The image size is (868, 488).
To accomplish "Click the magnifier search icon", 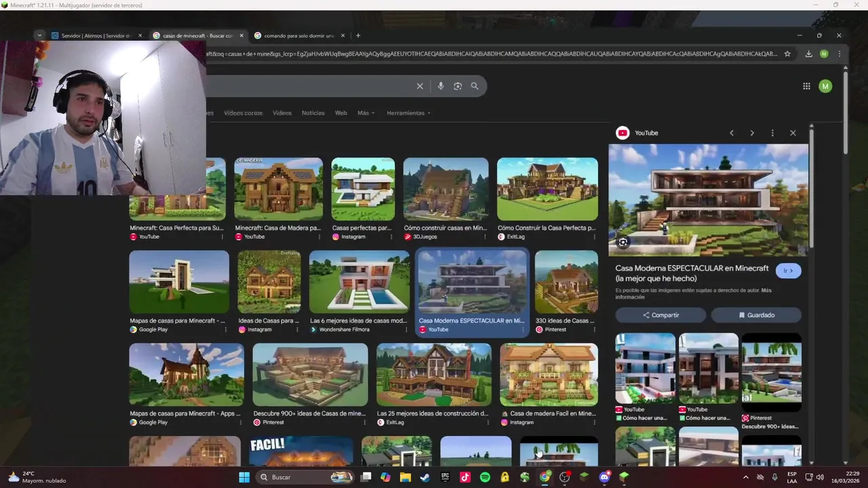I will [475, 86].
